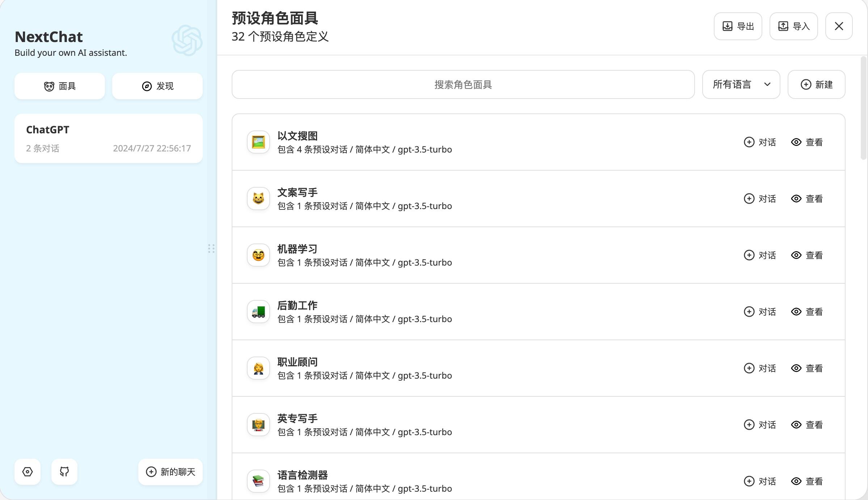Toggle 查看 view for 以文搜图 mask
This screenshot has height=500, width=868.
click(x=807, y=142)
